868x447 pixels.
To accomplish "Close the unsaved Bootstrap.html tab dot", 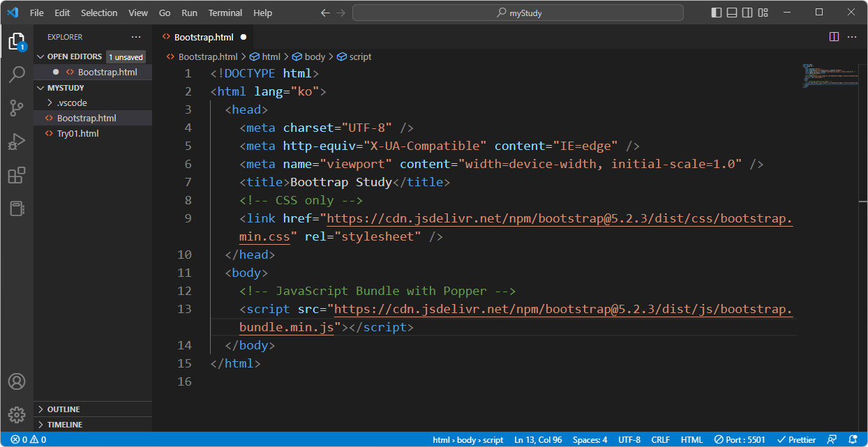I will click(x=244, y=37).
